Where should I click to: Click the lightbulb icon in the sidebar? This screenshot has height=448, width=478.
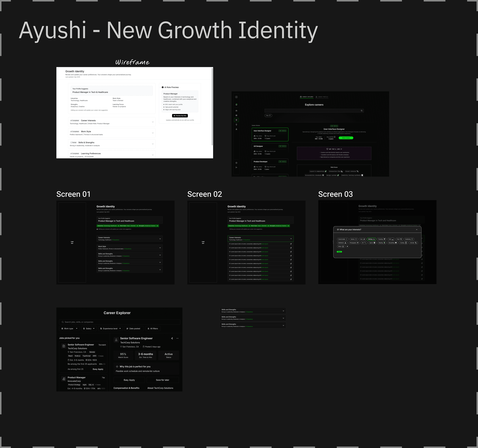tap(236, 124)
